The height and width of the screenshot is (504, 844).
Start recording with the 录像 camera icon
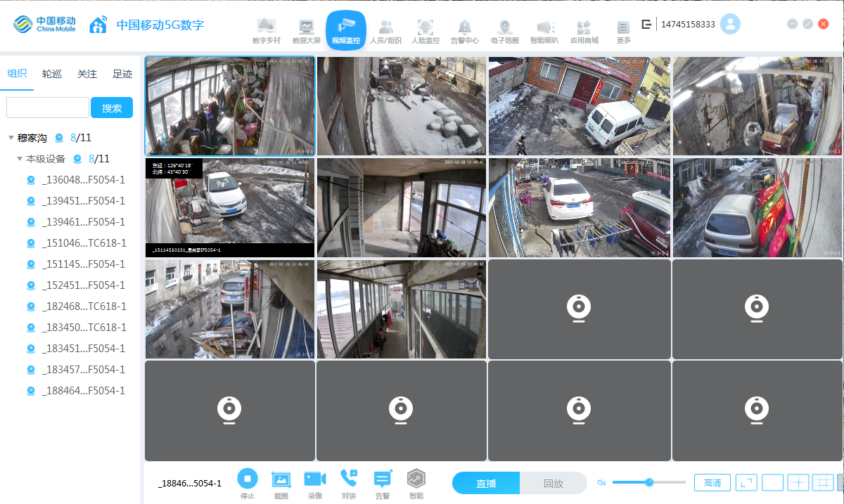pos(315,479)
